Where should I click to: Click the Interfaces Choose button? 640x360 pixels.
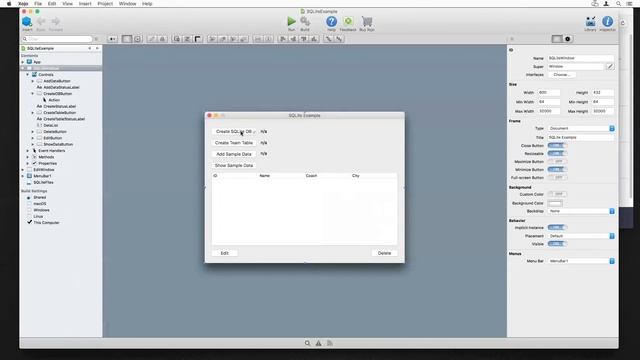click(562, 75)
